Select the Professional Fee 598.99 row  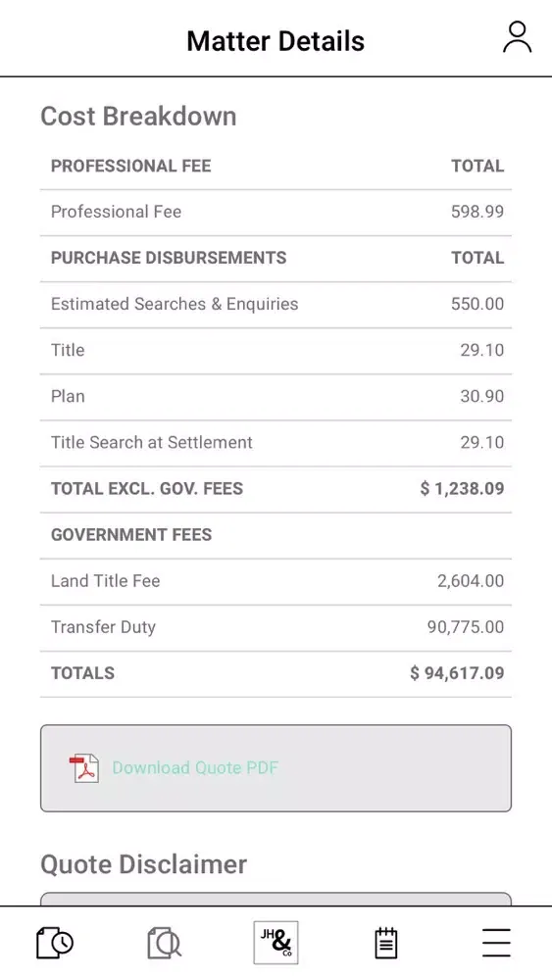click(x=276, y=213)
